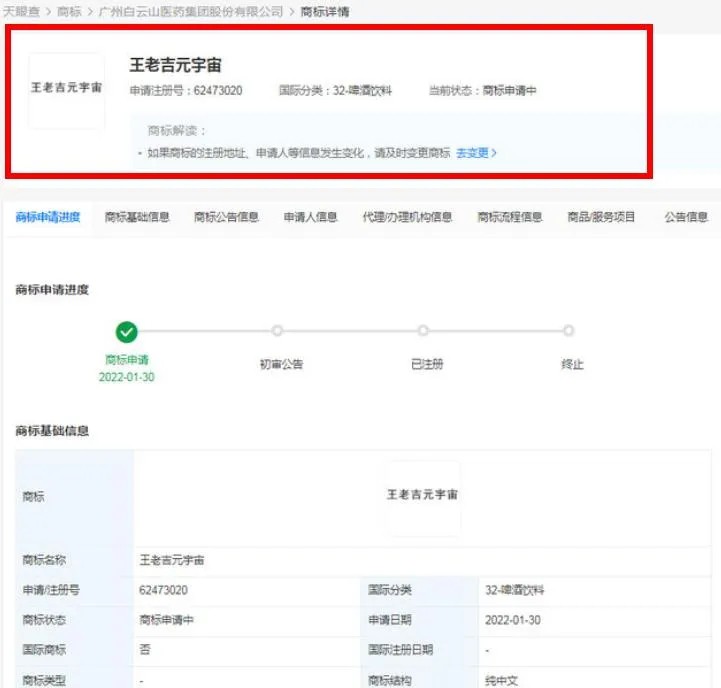Open the 公告信息 tab
Image resolution: width=721 pixels, height=688 pixels.
pos(686,217)
